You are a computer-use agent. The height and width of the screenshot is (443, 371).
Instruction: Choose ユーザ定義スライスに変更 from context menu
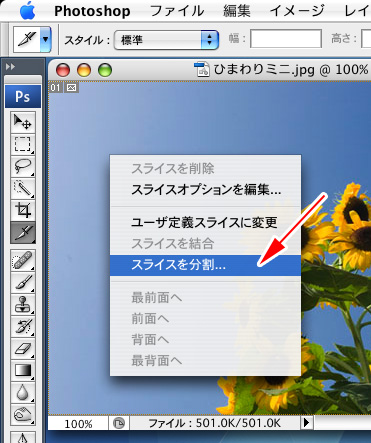pos(205,222)
